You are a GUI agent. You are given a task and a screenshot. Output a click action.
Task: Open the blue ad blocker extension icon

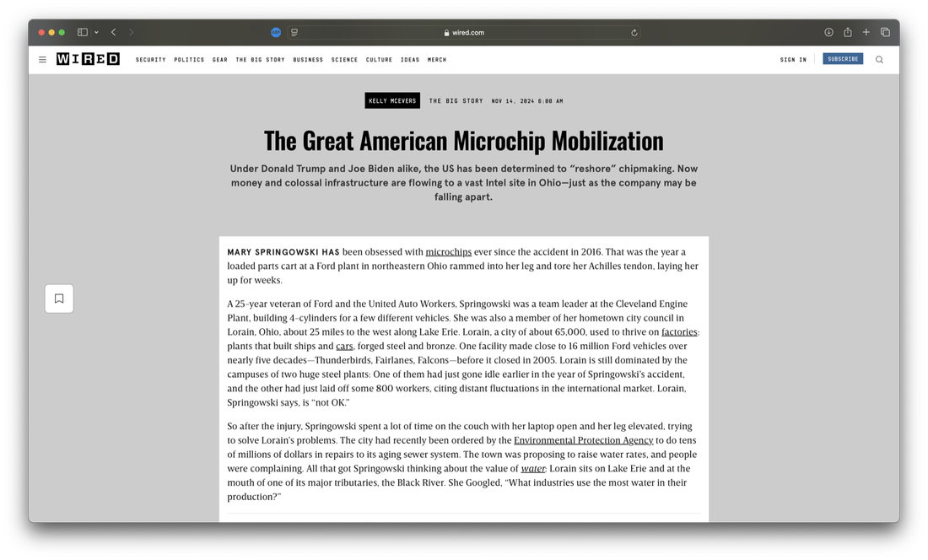[276, 33]
